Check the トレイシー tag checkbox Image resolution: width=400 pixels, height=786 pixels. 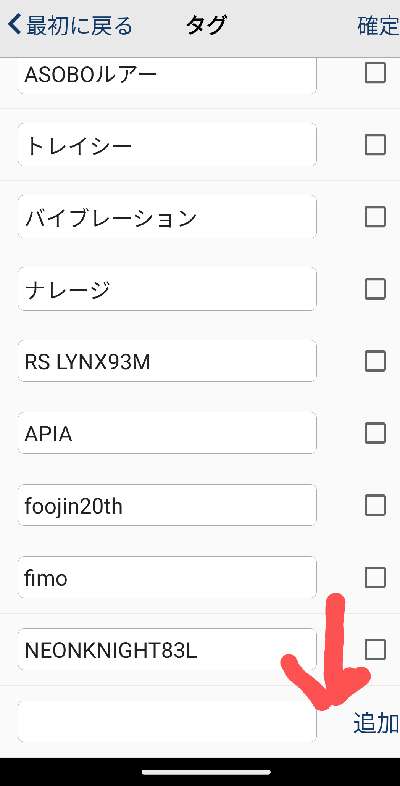375,145
